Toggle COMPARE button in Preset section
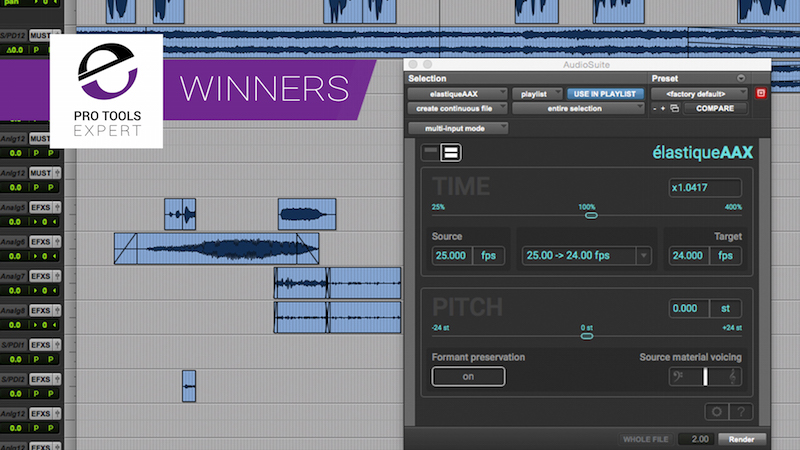 (x=715, y=108)
